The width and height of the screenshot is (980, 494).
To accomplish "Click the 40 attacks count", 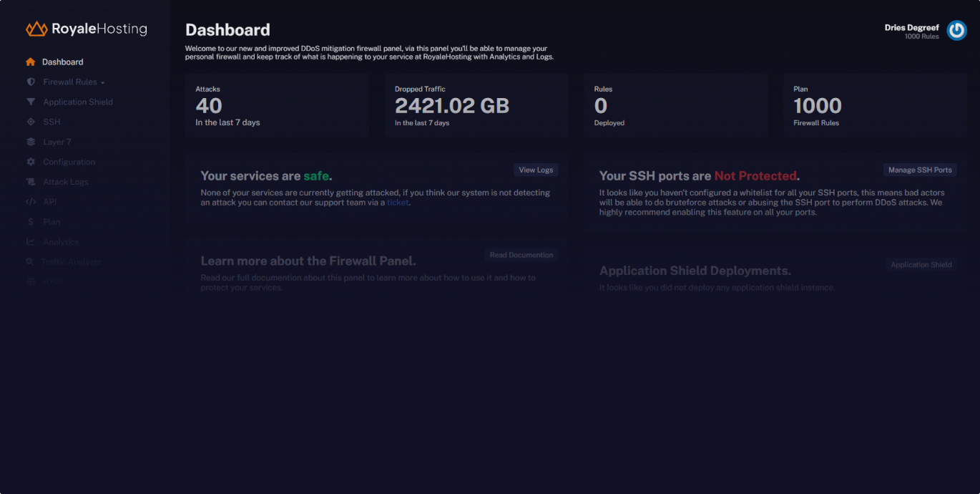I will 209,106.
